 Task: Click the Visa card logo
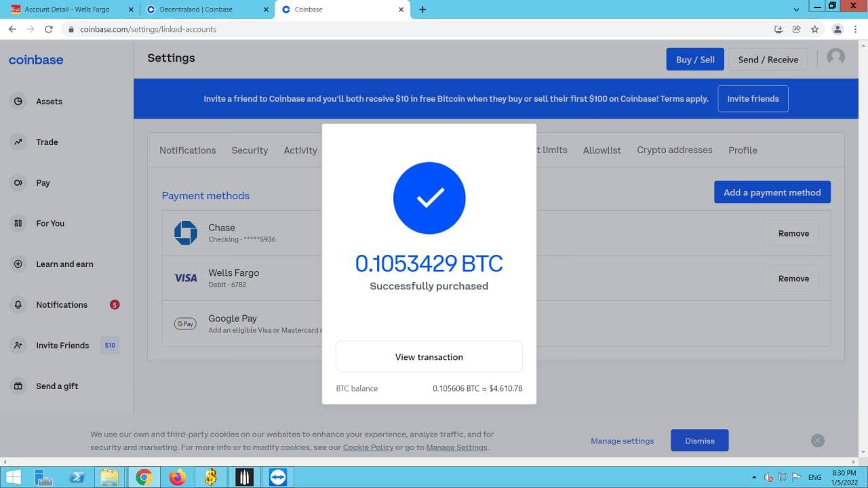point(185,278)
